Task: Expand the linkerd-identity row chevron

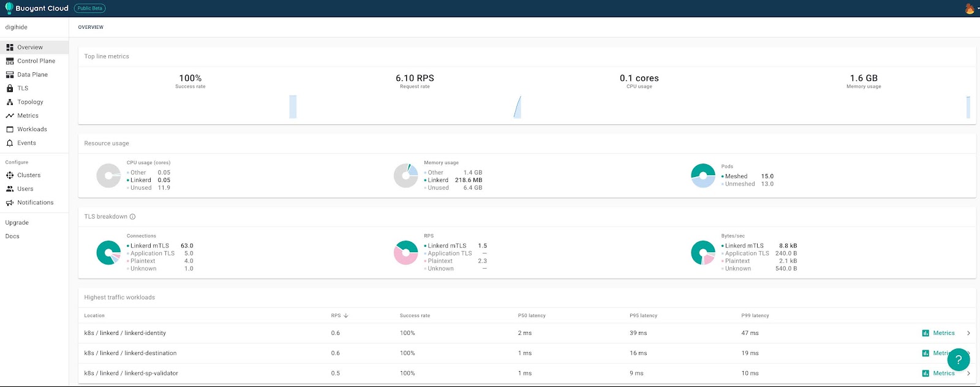Action: (968, 333)
